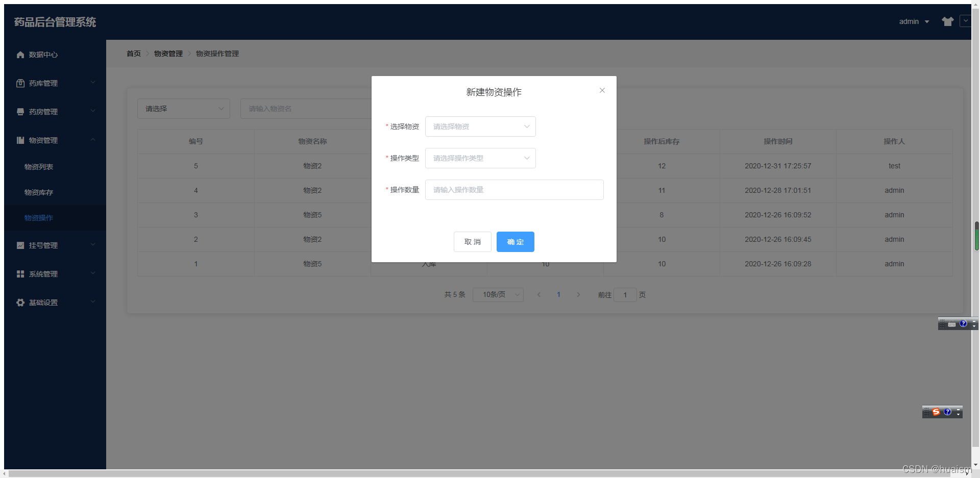Viewport: 980px width, 478px height.
Task: Click the 挂号管理 sidebar icon
Action: pyautogui.click(x=20, y=245)
